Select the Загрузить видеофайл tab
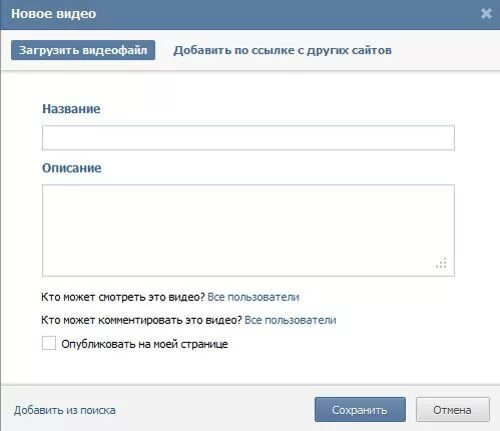The image size is (500, 431). 83,50
